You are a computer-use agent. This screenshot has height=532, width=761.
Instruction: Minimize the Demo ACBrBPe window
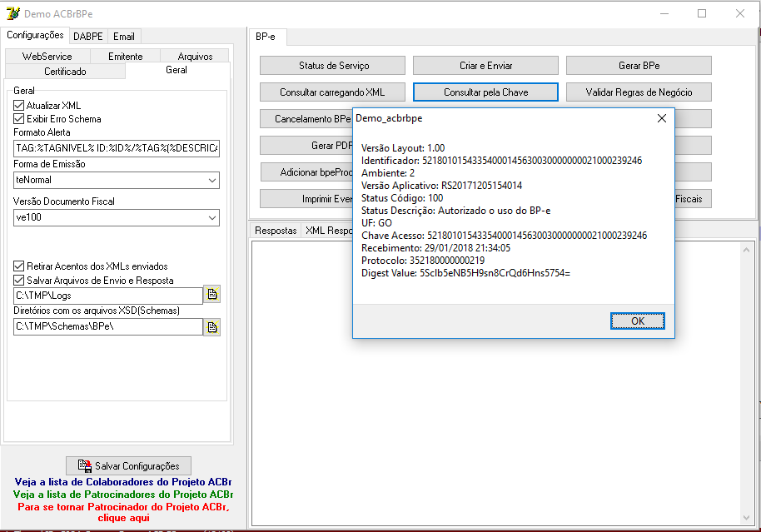pos(664,13)
